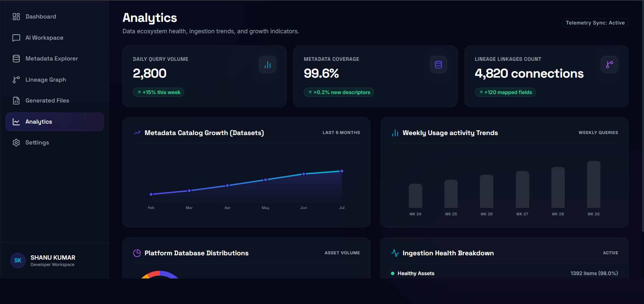This screenshot has width=644, height=304.
Task: Click the pie chart icon beside Platform Database Distributions
Action: click(x=137, y=253)
